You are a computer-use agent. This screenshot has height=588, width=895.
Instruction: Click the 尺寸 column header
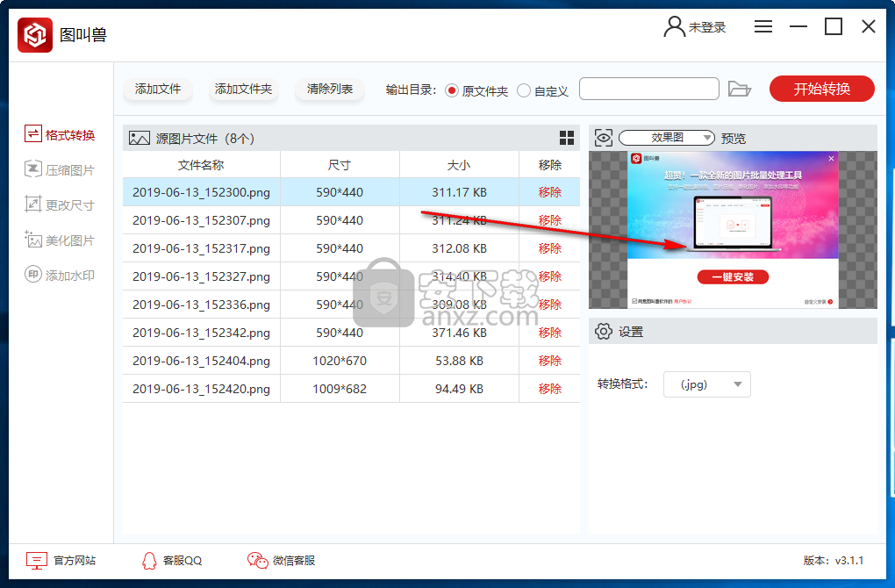coord(340,165)
